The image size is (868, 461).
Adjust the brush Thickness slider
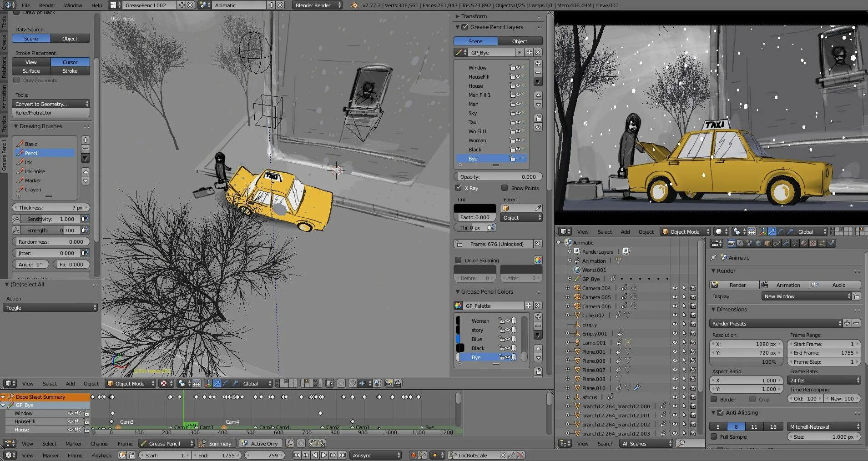(51, 207)
